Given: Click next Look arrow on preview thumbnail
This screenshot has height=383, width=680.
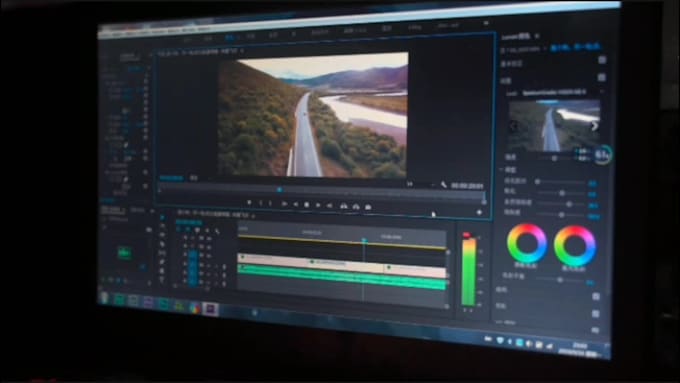Looking at the screenshot, I should (594, 126).
